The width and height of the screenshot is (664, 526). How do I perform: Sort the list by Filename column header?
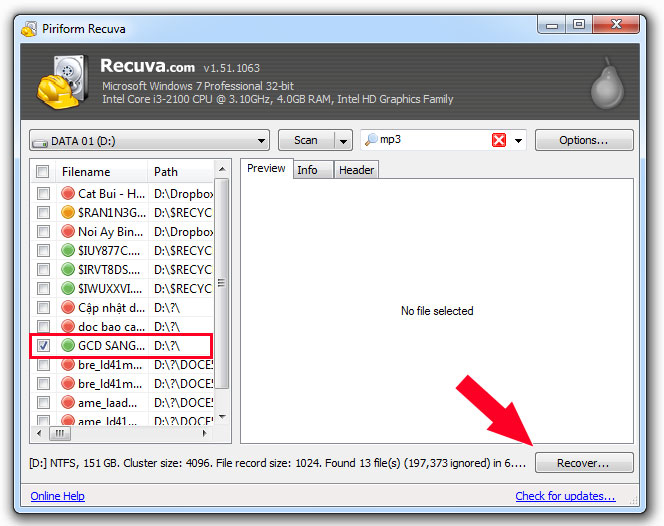[x=98, y=172]
